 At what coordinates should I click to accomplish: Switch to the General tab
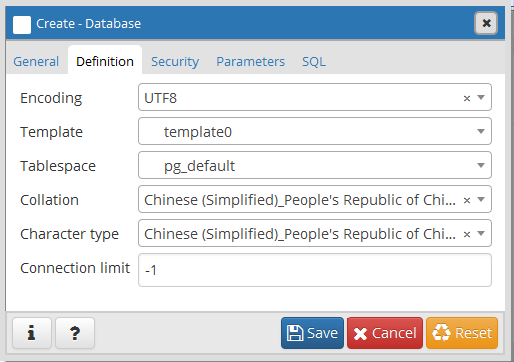click(36, 62)
